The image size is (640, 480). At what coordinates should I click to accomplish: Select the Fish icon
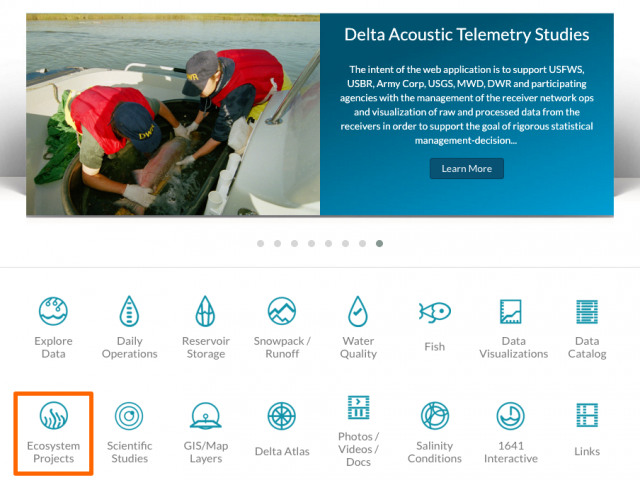434,312
